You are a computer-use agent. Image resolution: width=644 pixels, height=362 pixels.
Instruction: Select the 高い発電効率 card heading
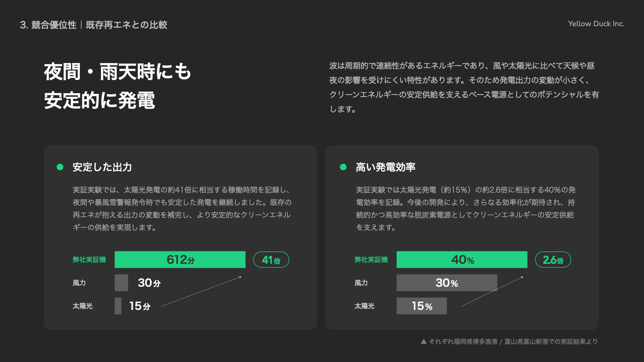click(386, 167)
